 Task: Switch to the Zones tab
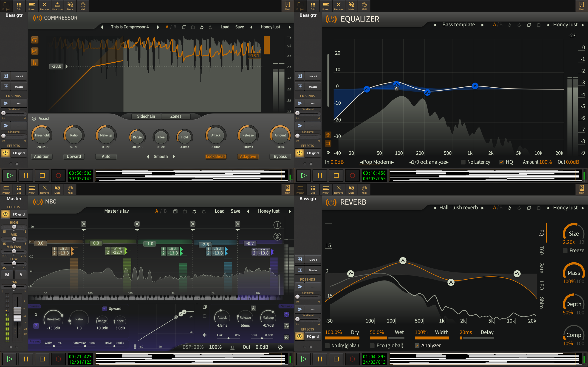click(x=176, y=116)
